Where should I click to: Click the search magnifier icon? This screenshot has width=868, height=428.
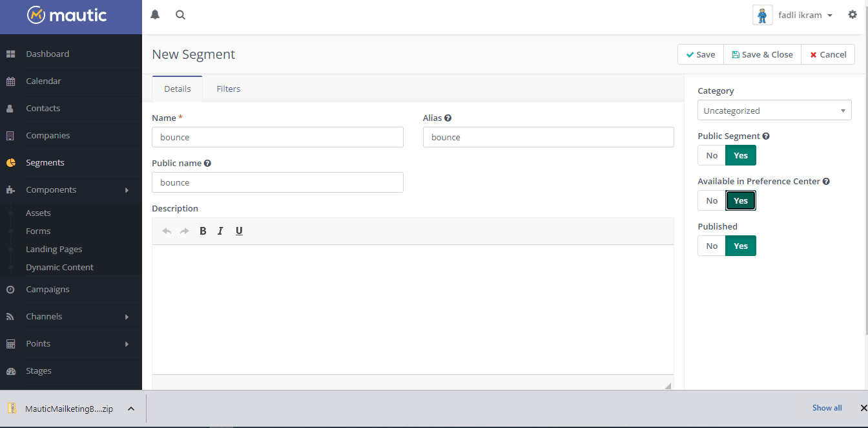click(x=180, y=15)
